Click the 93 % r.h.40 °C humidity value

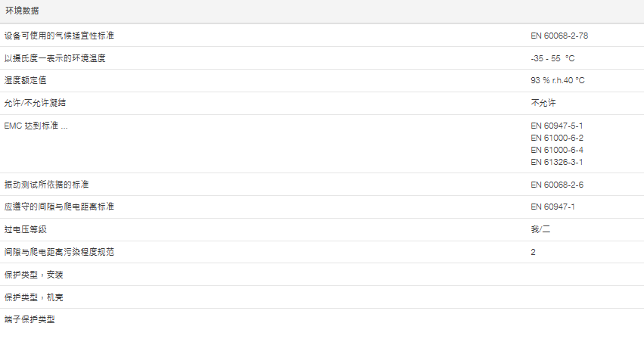(x=557, y=80)
